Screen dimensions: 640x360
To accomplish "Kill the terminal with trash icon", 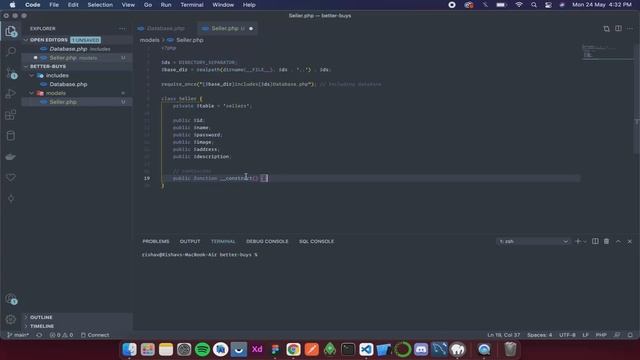I will pyautogui.click(x=607, y=241).
